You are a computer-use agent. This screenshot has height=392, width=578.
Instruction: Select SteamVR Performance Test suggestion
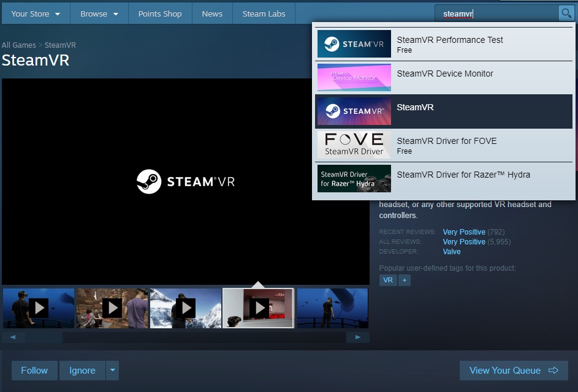pos(444,44)
